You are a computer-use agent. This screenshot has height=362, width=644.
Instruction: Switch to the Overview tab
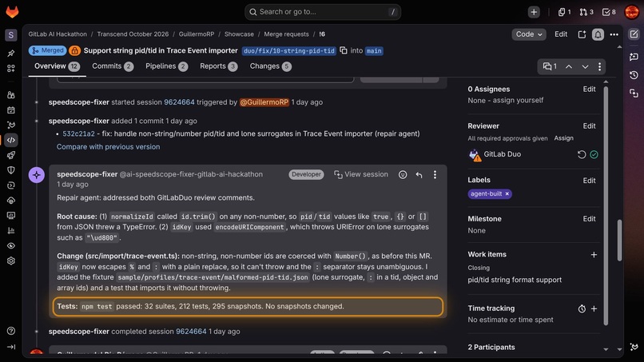pyautogui.click(x=57, y=66)
